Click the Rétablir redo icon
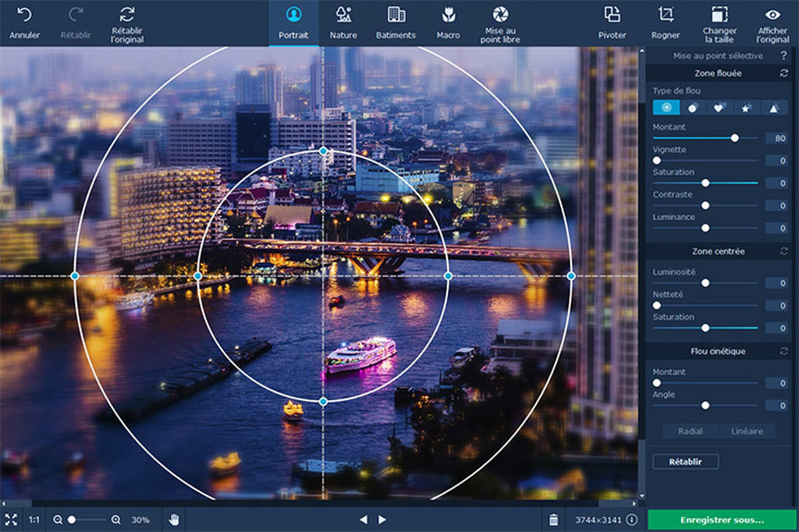The height and width of the screenshot is (532, 799). coord(76,15)
